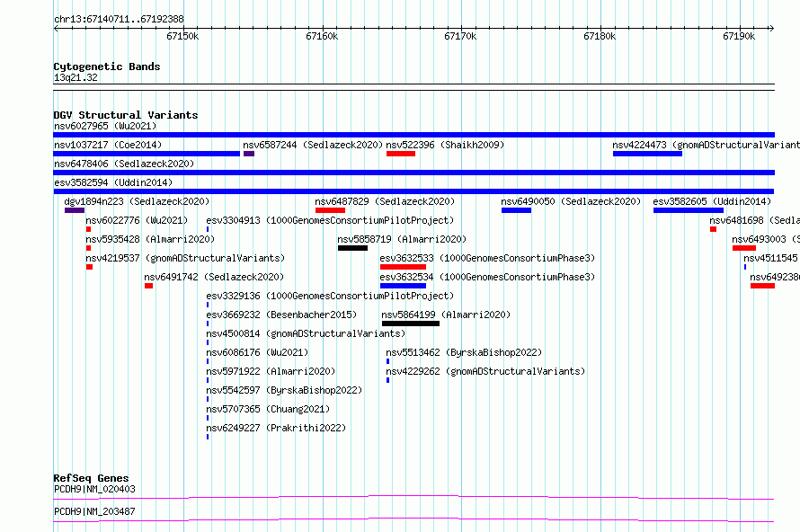Viewport: 800px width, 532px height.
Task: Click the nsv6027965 (Wu2021) variant label
Action: (x=105, y=126)
